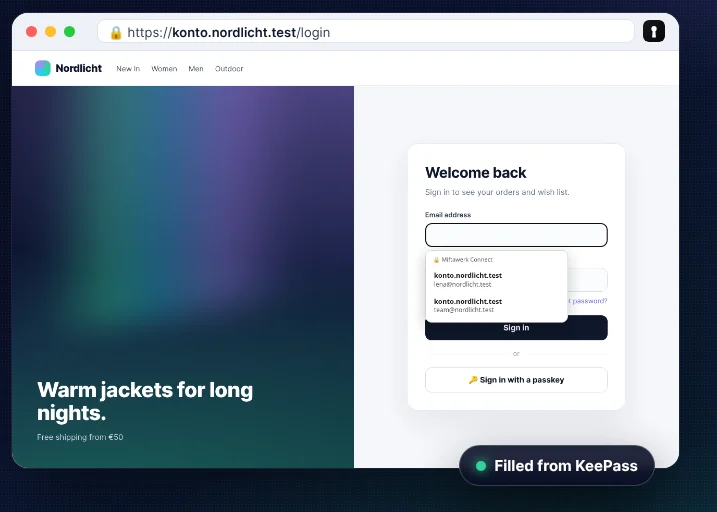Image resolution: width=717 pixels, height=512 pixels.
Task: Click the Email address label
Action: pyautogui.click(x=448, y=215)
